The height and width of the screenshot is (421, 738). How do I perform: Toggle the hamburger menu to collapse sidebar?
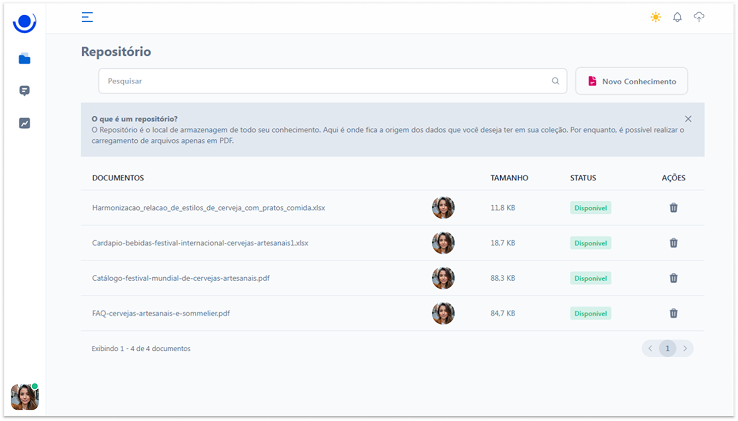88,17
